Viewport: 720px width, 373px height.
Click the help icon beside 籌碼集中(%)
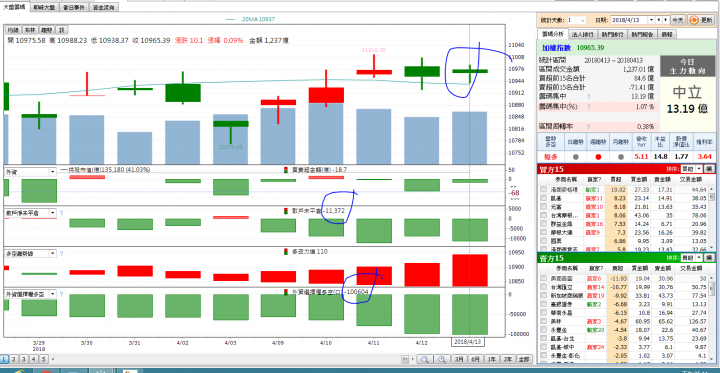(x=588, y=107)
